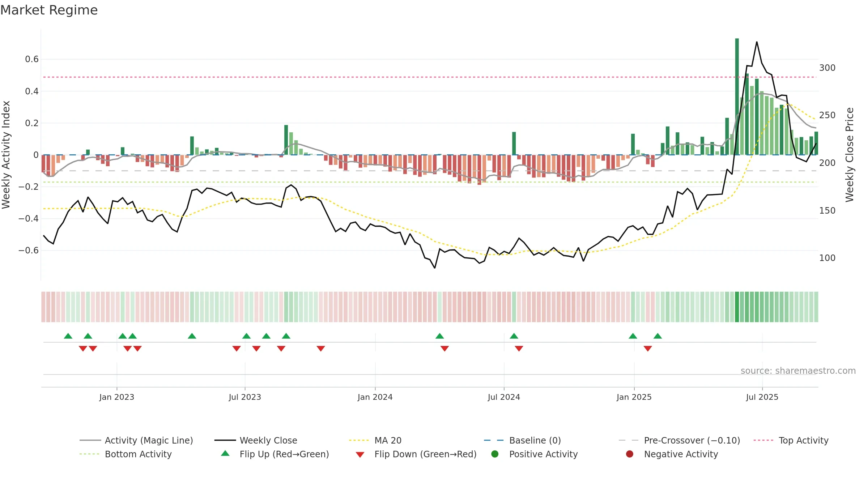The height and width of the screenshot is (488, 868).
Task: Click the last flip-down marker after Jan 2025
Action: click(648, 348)
